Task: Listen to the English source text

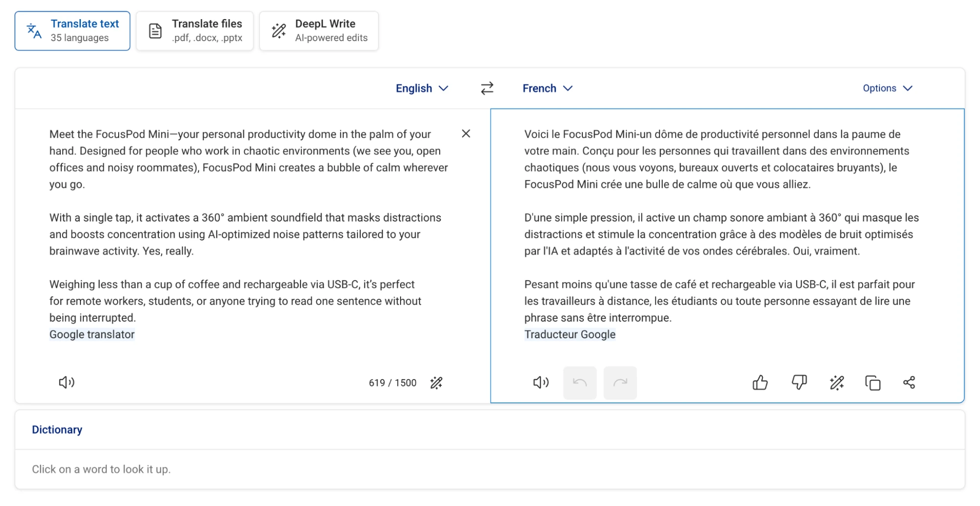Action: [66, 382]
